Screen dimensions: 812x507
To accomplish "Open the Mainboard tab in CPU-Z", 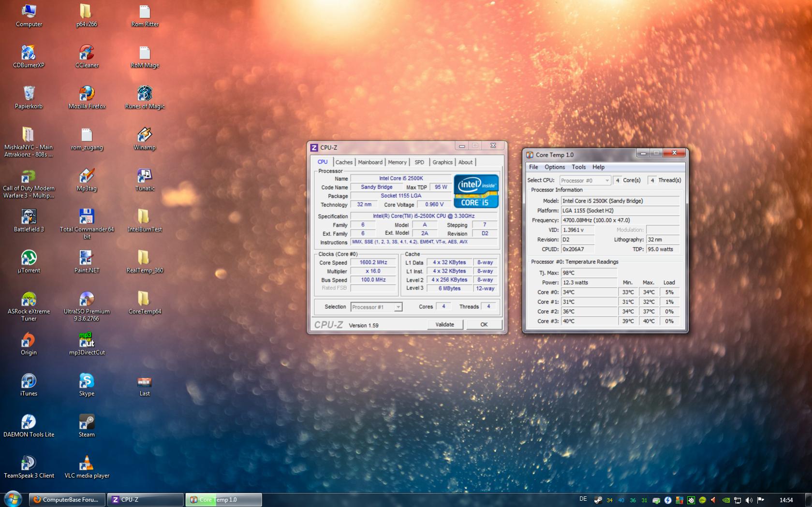I will click(370, 162).
